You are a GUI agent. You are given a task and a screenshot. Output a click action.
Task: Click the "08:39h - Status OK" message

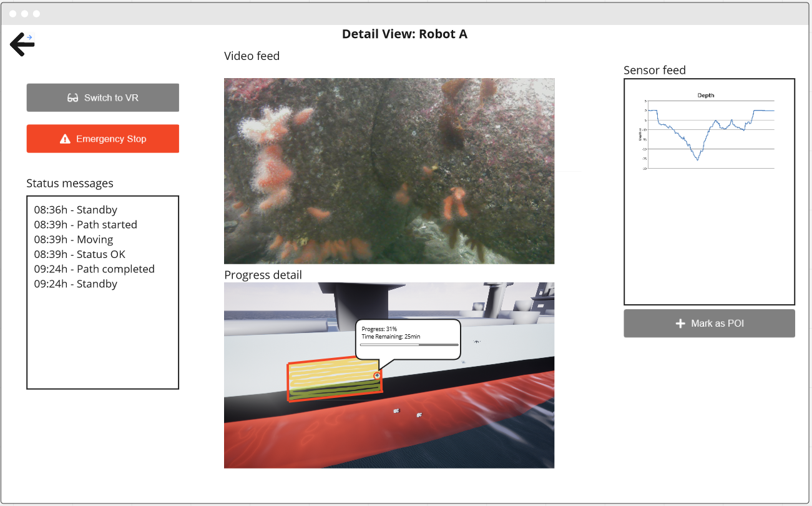click(x=80, y=254)
